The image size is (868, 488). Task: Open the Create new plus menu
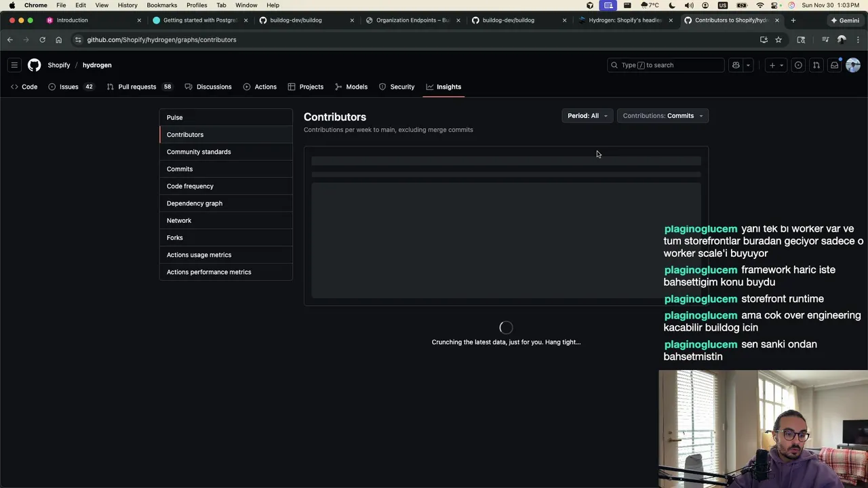click(x=776, y=65)
